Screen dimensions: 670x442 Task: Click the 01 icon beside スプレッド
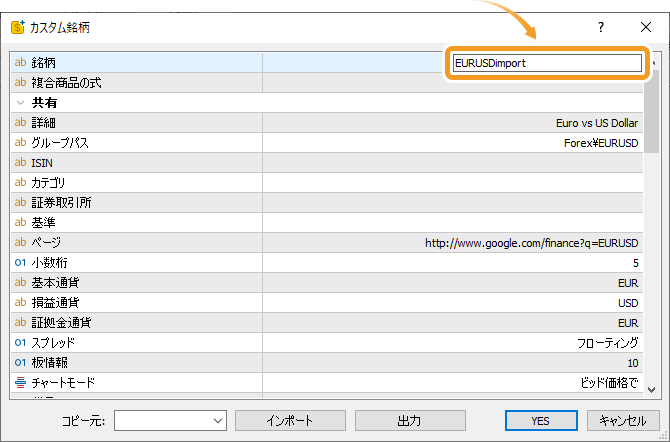click(x=21, y=342)
